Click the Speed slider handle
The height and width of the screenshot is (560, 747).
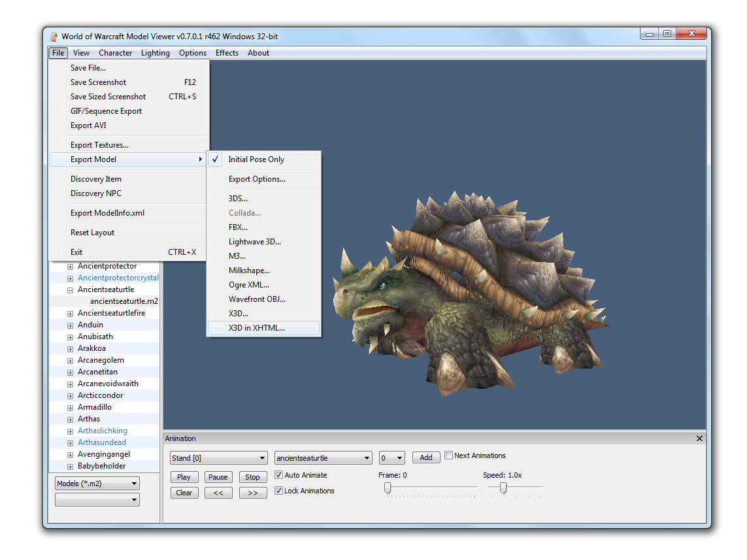503,488
